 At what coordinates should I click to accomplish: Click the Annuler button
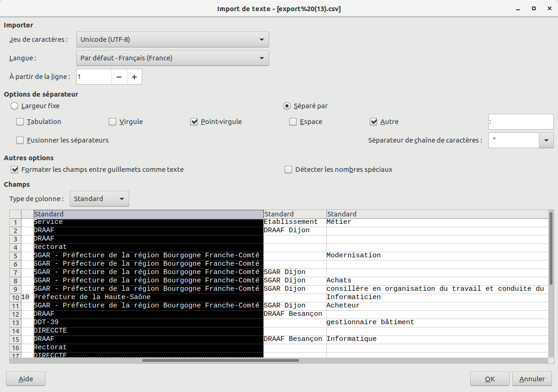532,379
